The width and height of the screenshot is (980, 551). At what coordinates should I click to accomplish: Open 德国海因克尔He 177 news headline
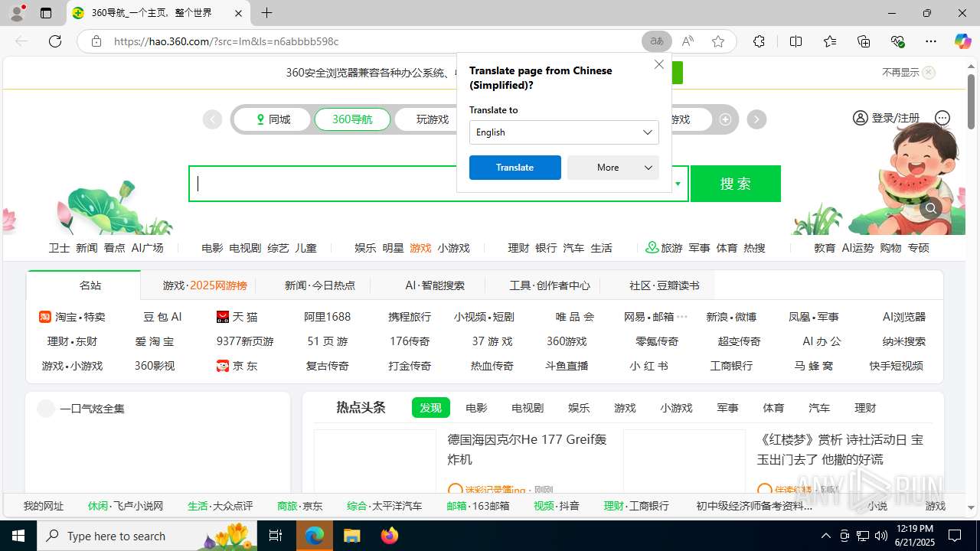click(527, 449)
